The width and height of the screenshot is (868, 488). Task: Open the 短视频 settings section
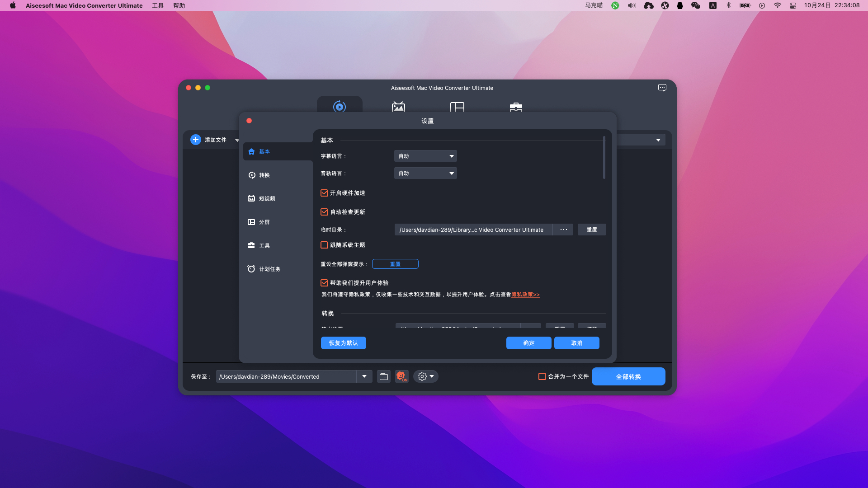pyautogui.click(x=267, y=198)
